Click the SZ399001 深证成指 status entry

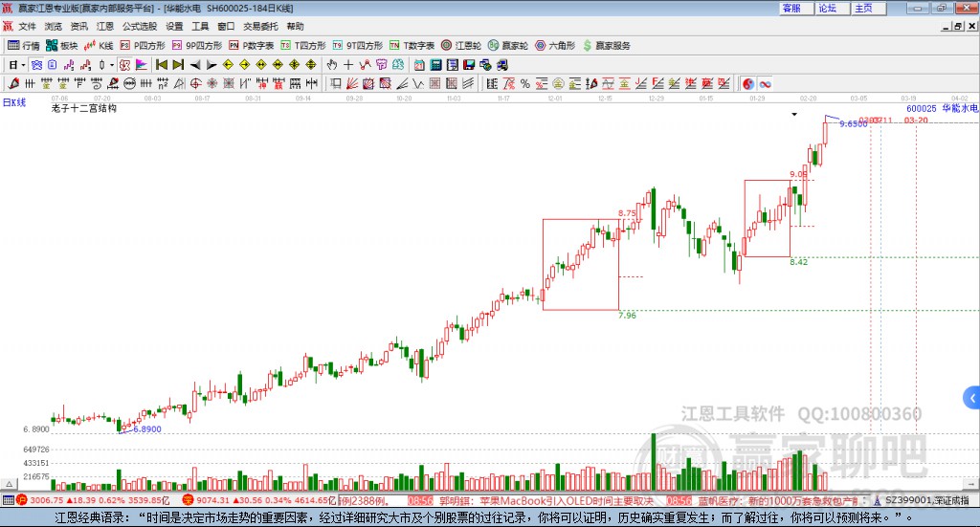[922, 500]
